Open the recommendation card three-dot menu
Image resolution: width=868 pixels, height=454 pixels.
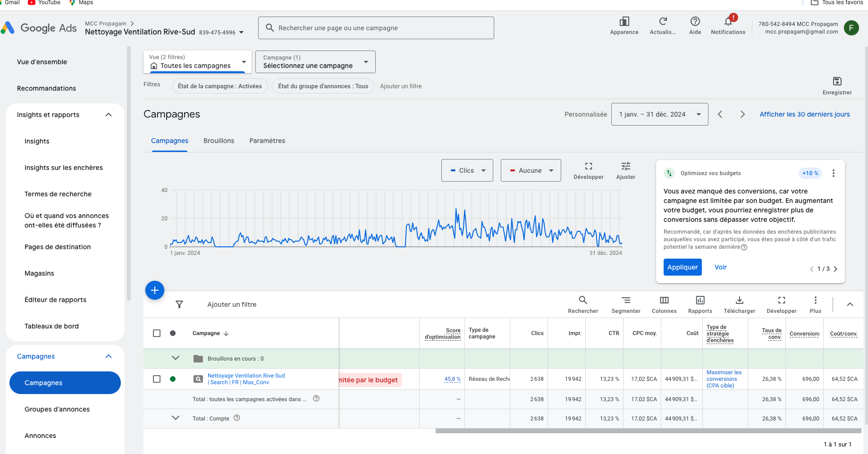coord(834,173)
